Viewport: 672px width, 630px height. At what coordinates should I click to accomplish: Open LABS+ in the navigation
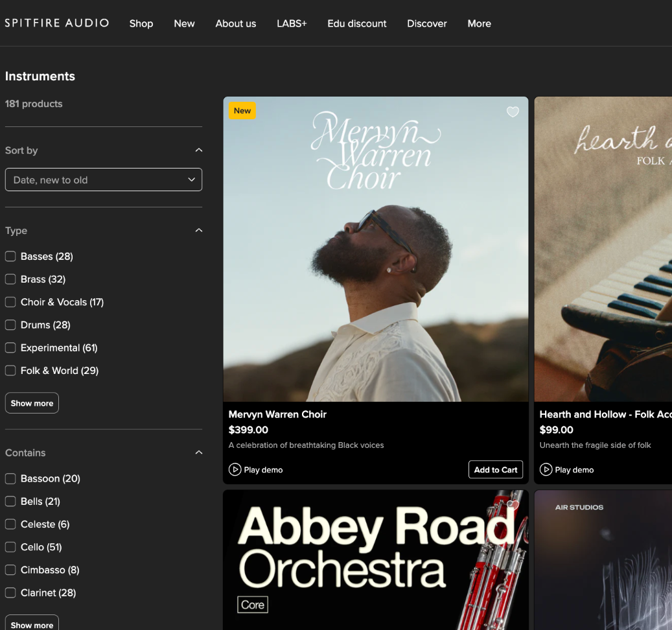click(292, 23)
